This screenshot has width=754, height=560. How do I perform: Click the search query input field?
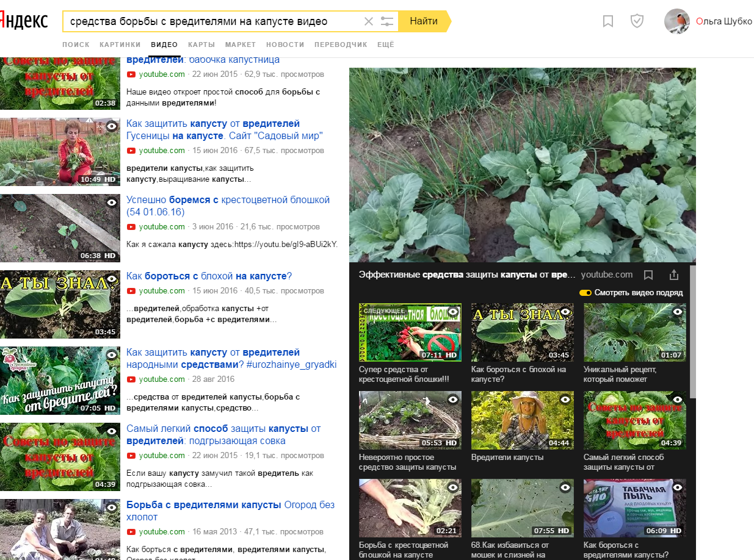coord(214,21)
